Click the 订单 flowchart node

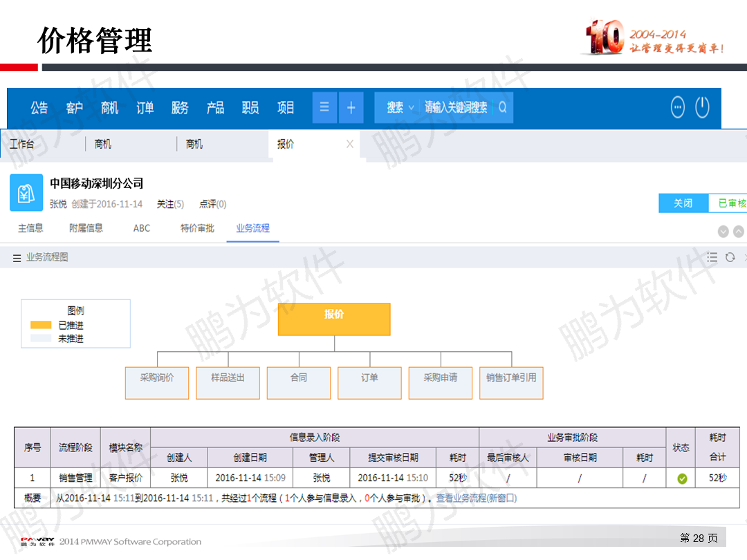(369, 383)
